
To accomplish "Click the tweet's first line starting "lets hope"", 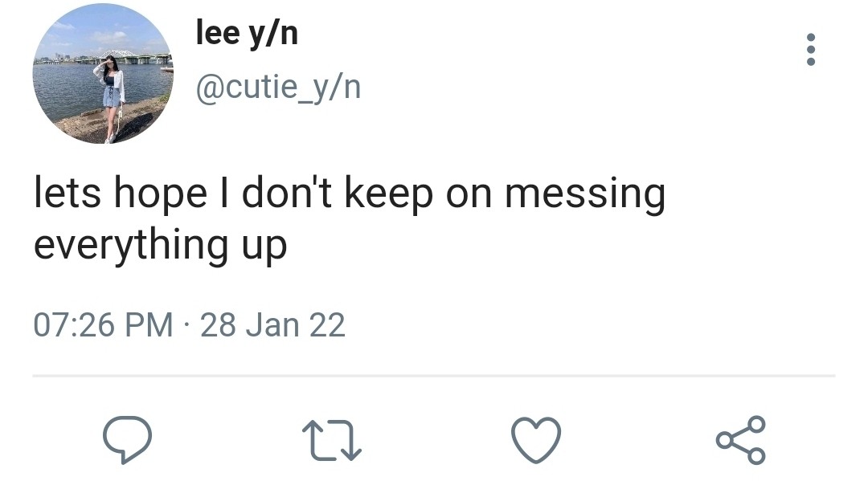I will 349,196.
